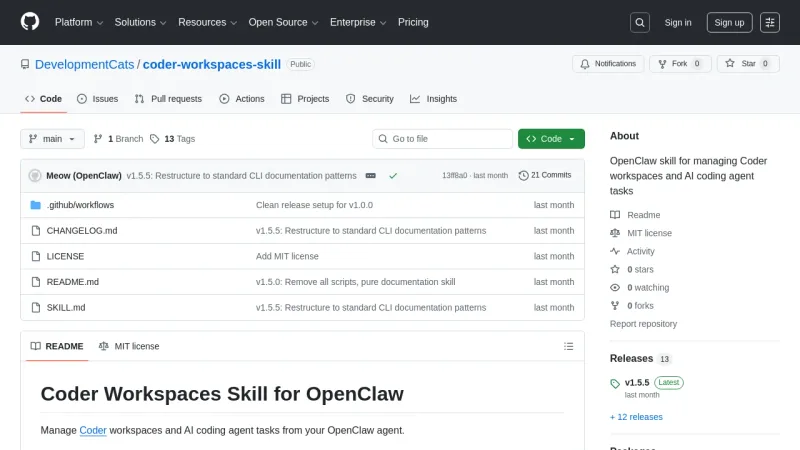The width and height of the screenshot is (800, 450).
Task: Open the .github/workflows folder
Action: point(80,205)
